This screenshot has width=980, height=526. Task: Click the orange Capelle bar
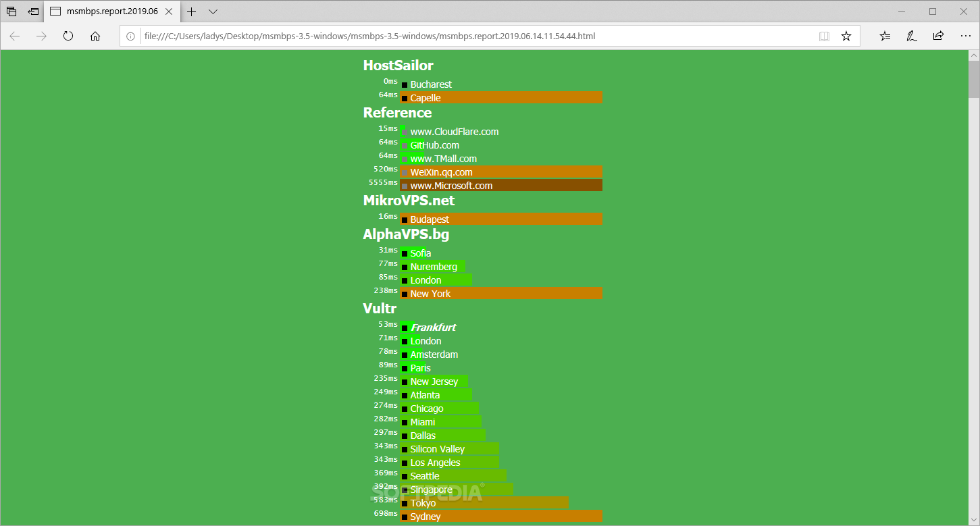pyautogui.click(x=501, y=98)
